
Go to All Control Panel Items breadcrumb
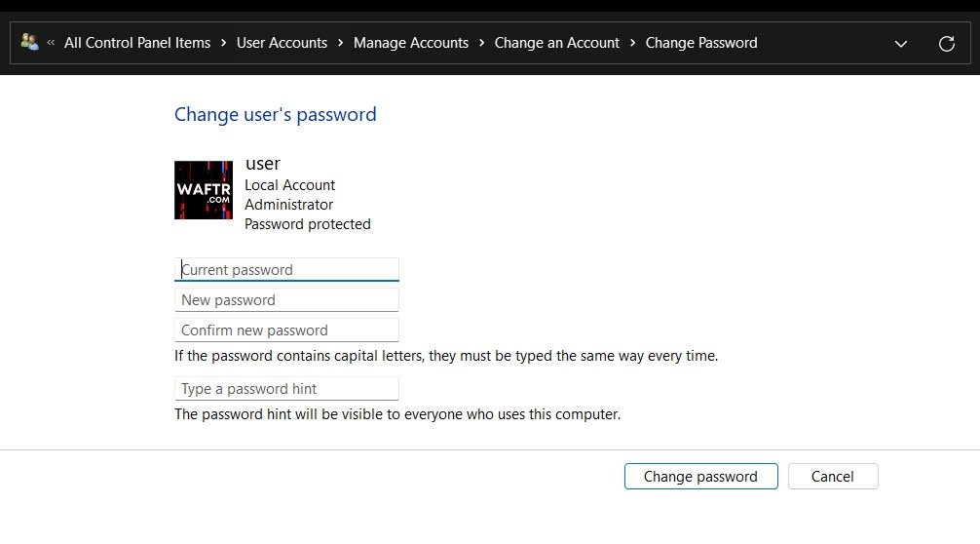(x=137, y=43)
